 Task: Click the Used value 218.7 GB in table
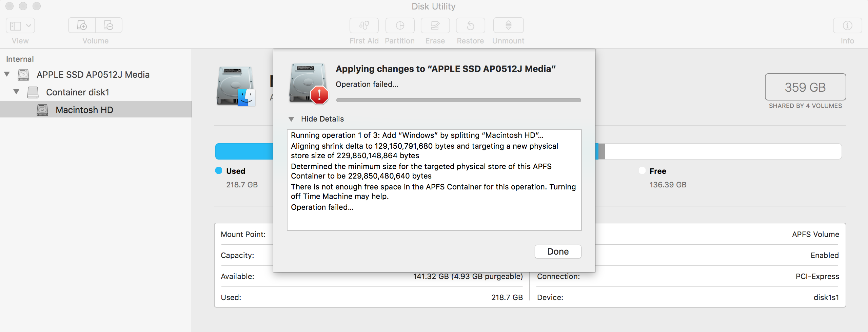[x=507, y=297]
